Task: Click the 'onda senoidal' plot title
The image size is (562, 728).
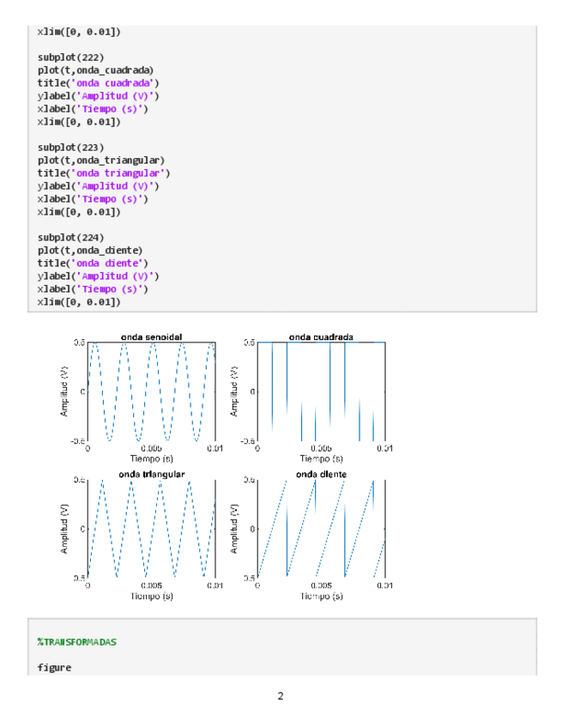Action: click(x=151, y=337)
